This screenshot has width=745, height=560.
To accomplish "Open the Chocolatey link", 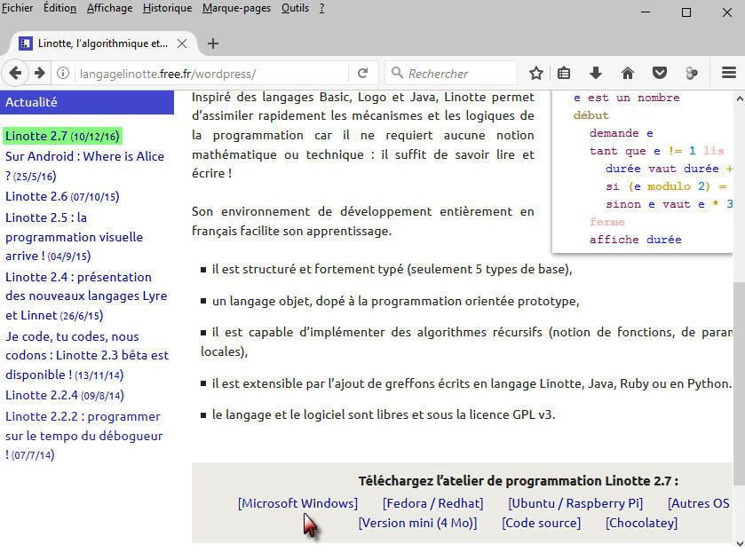I will tap(641, 523).
